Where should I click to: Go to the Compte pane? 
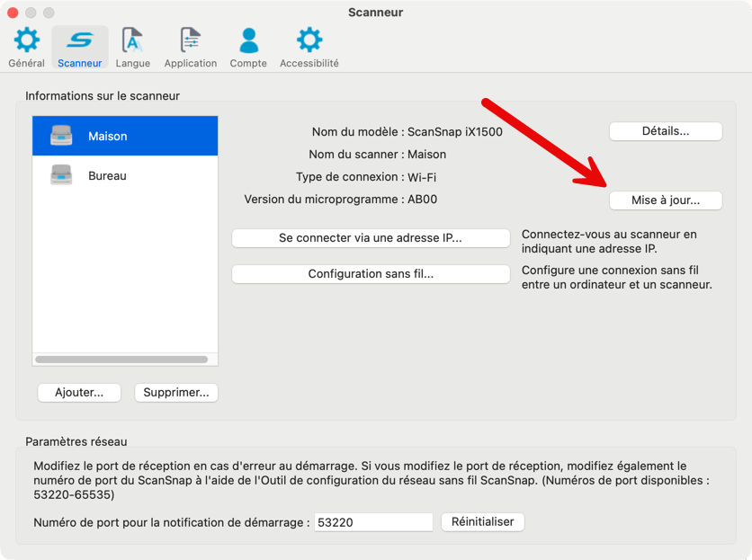(248, 48)
